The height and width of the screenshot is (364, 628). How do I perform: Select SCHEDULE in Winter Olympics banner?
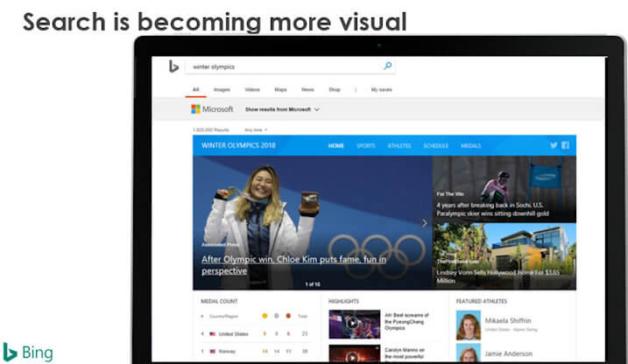436,145
